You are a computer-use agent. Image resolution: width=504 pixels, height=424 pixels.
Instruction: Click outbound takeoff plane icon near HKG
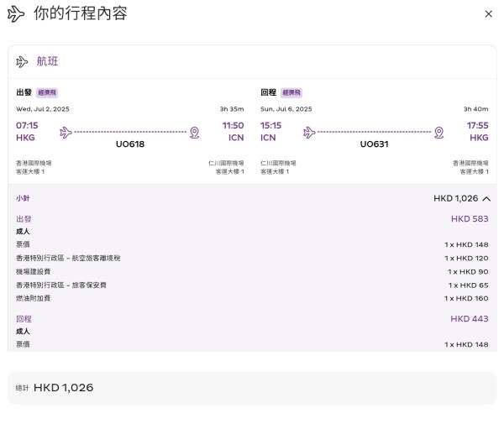point(66,132)
